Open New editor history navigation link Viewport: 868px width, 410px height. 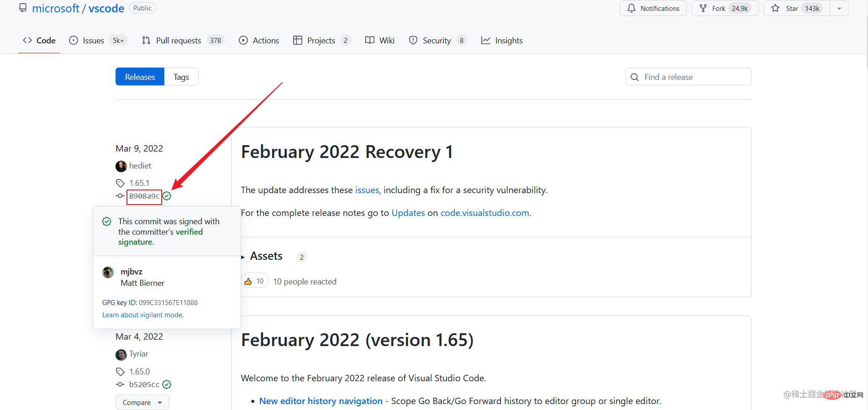[321, 401]
